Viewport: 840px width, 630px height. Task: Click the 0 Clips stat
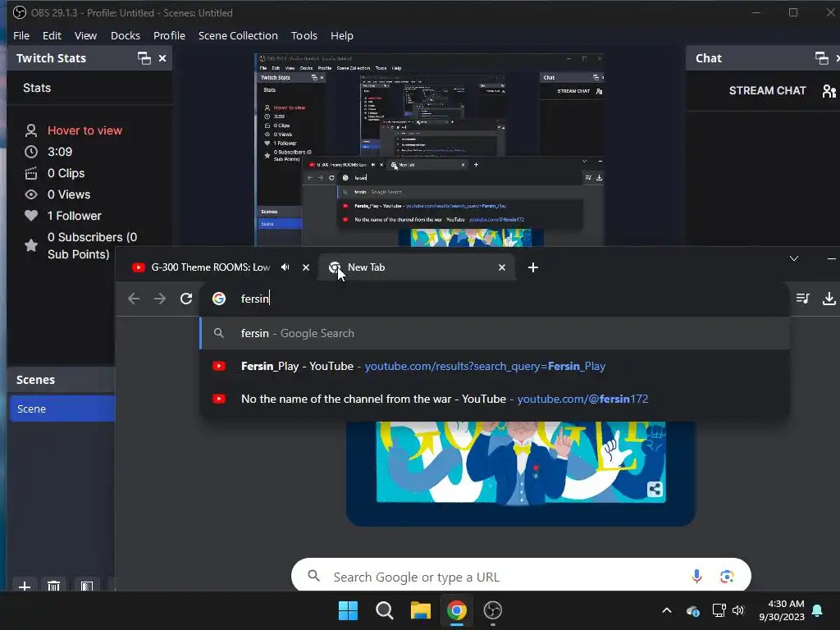tap(66, 174)
